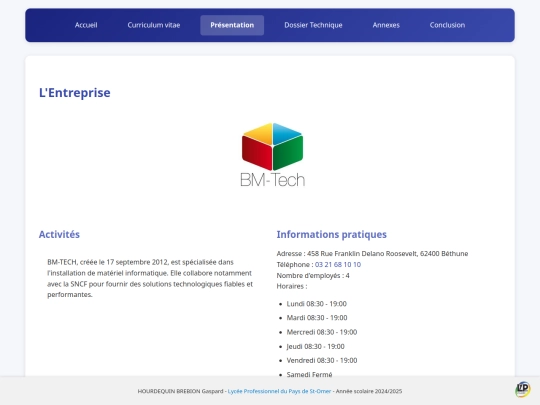Viewport: 540px width, 405px height.
Task: Click the Activités heading
Action: click(x=59, y=234)
